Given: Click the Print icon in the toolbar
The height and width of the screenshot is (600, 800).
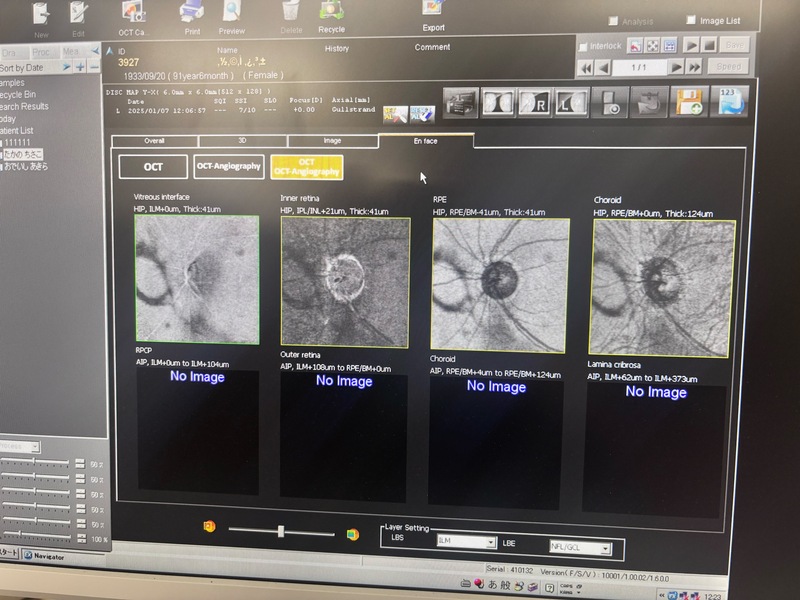Looking at the screenshot, I should pyautogui.click(x=190, y=12).
